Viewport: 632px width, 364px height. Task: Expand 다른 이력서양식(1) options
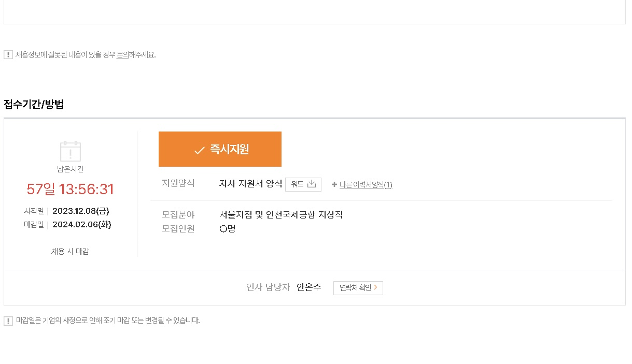pyautogui.click(x=366, y=185)
